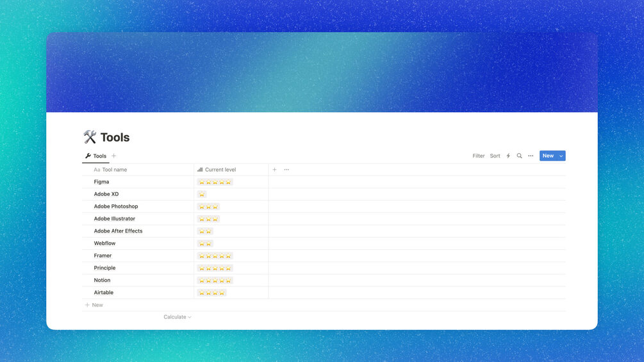Expand the New button dropdown arrow
This screenshot has height=362, width=644.
[561, 156]
